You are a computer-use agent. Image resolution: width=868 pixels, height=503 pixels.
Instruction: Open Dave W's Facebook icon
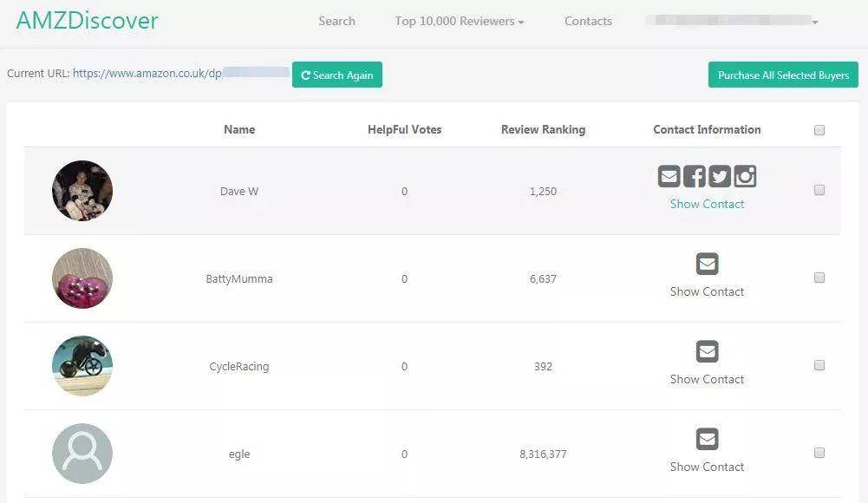pos(695,177)
